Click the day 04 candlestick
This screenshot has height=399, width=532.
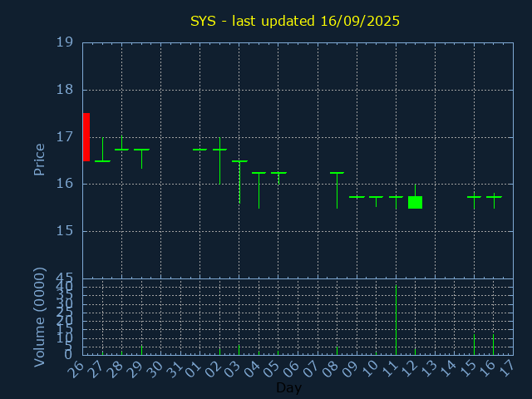point(259,190)
